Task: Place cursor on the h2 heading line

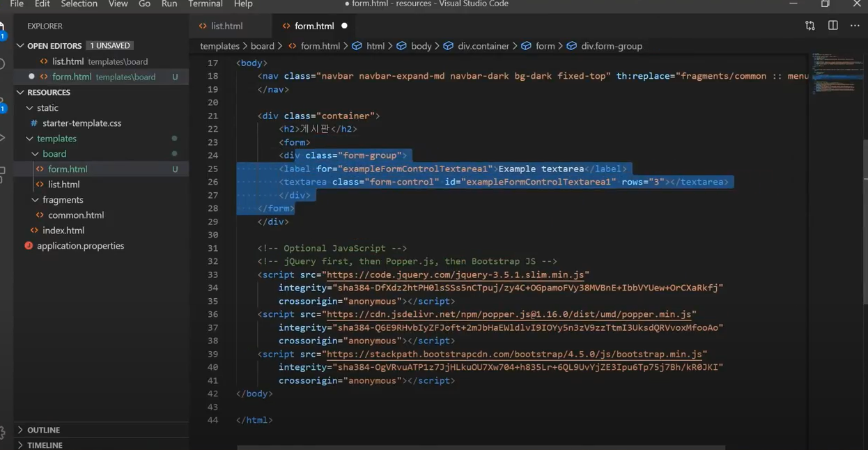Action: (x=318, y=129)
